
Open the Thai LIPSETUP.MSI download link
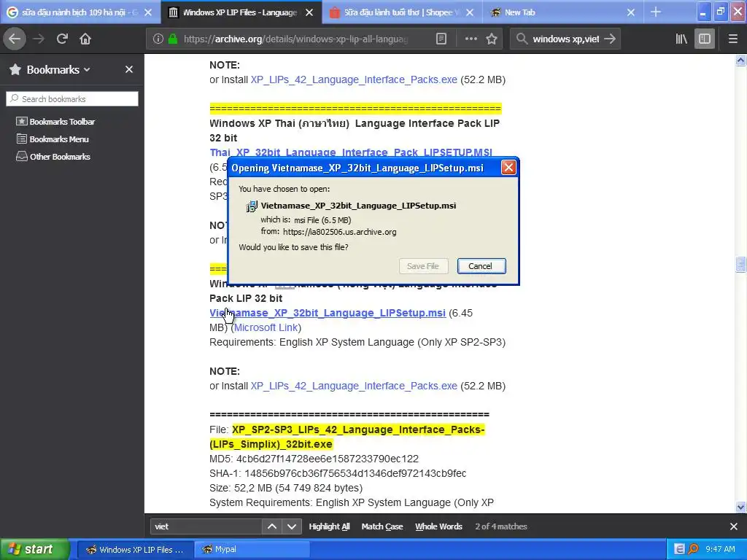point(351,152)
